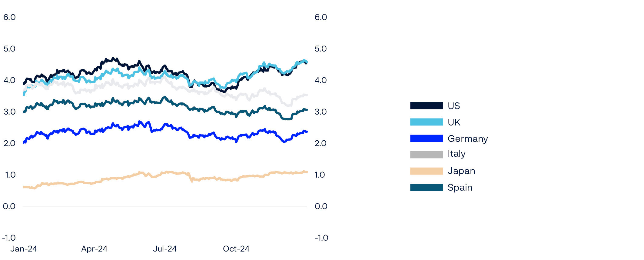The image size is (644, 260).
Task: Select the Germany legend color swatch
Action: 426,138
